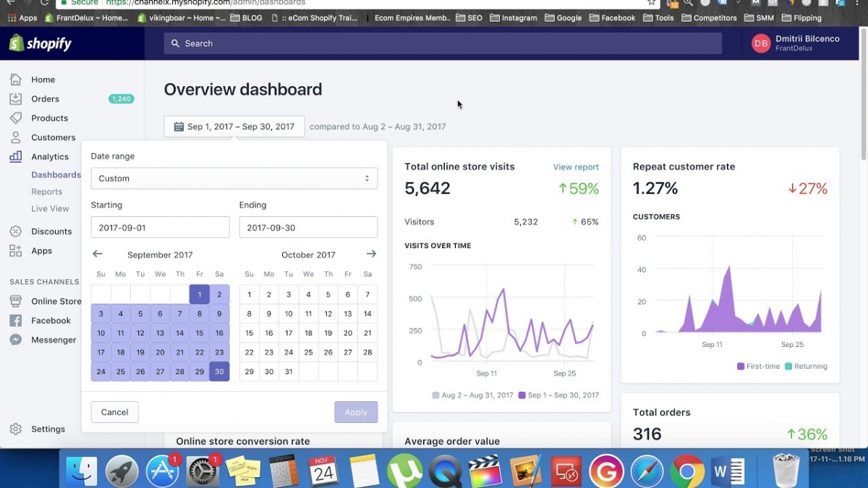Open Settings gear in sidebar
The width and height of the screenshot is (868, 488).
point(15,429)
